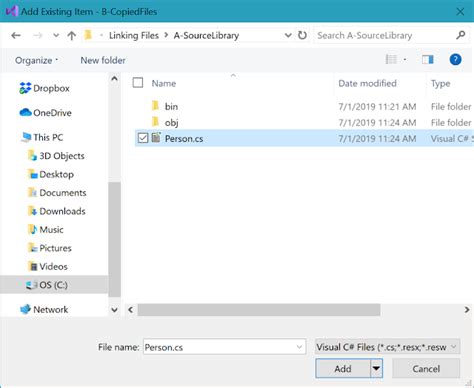
Task: Open Documents in the sidebar
Action: [57, 193]
